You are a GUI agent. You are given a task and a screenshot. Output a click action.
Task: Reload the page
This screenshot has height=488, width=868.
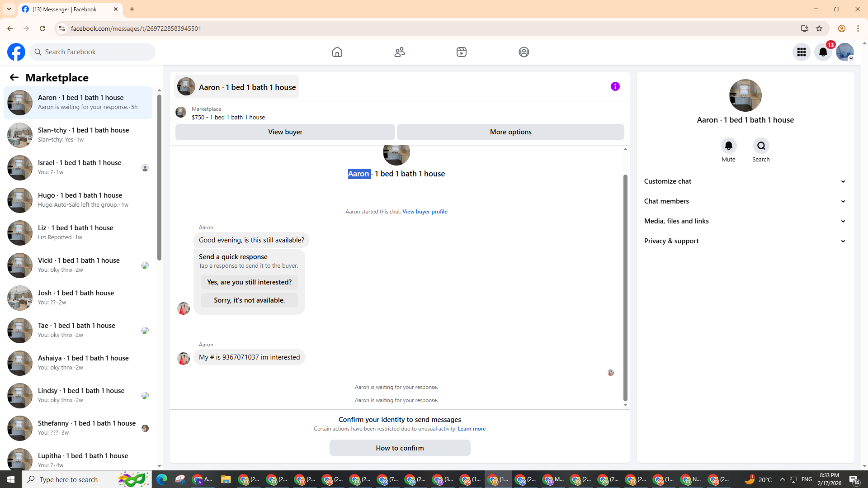tap(42, 28)
